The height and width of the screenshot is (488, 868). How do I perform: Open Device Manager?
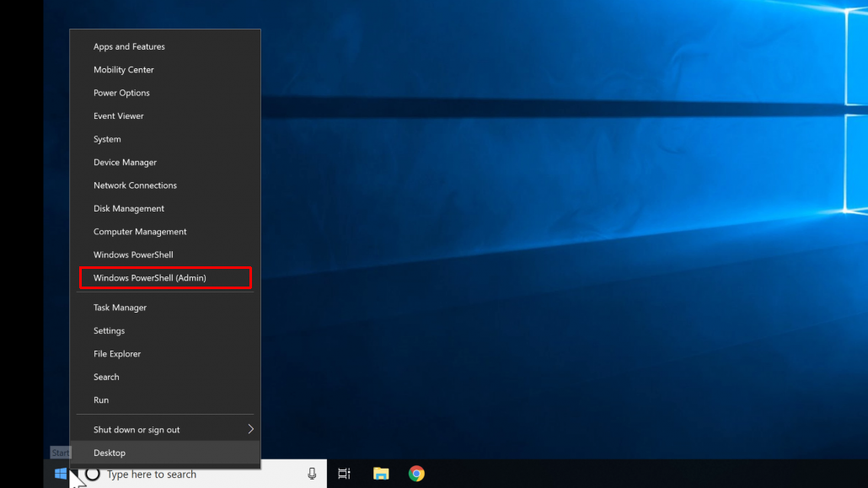tap(165, 163)
